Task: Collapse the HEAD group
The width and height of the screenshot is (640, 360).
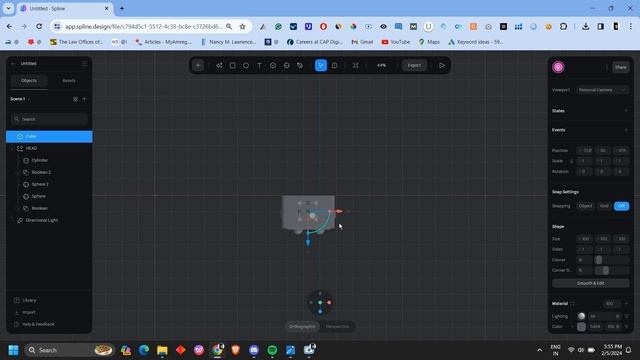Action: (x=12, y=148)
